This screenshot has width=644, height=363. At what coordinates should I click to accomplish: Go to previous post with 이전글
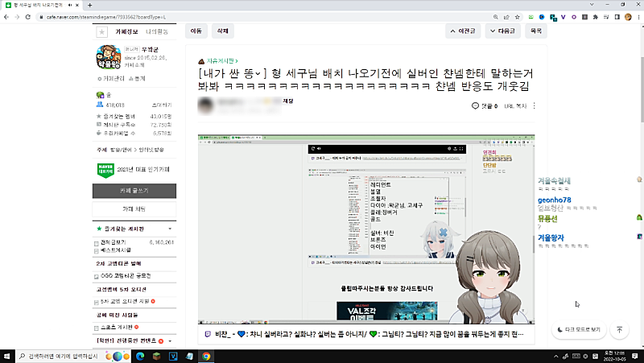[463, 31]
